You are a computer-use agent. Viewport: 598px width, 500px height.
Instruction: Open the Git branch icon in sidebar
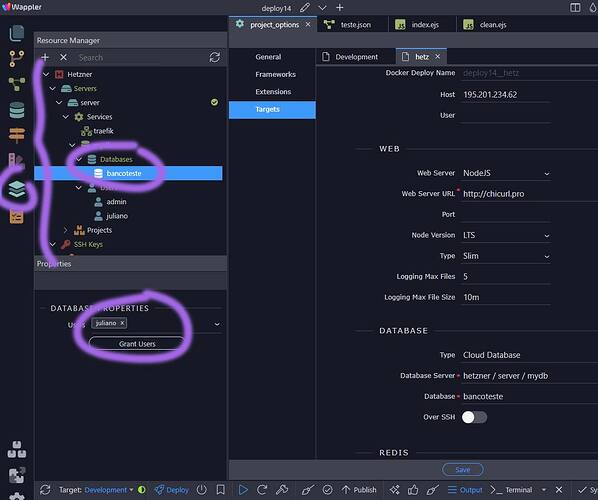pyautogui.click(x=16, y=58)
